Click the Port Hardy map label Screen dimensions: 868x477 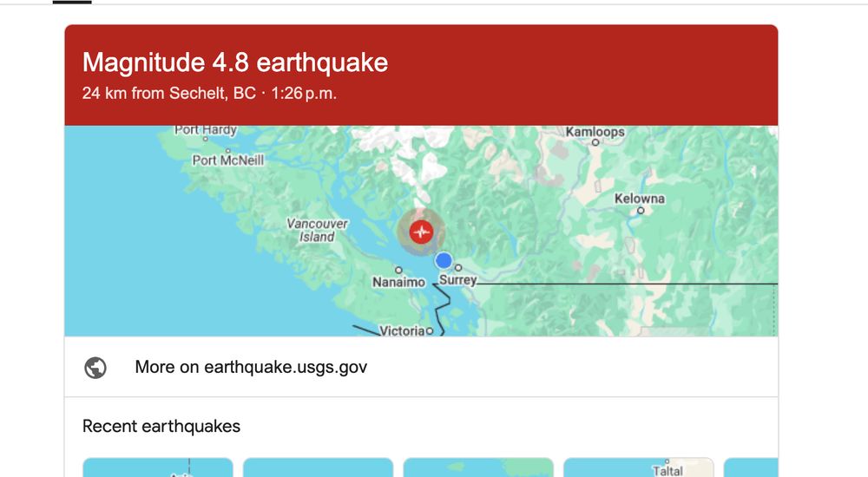pos(206,129)
